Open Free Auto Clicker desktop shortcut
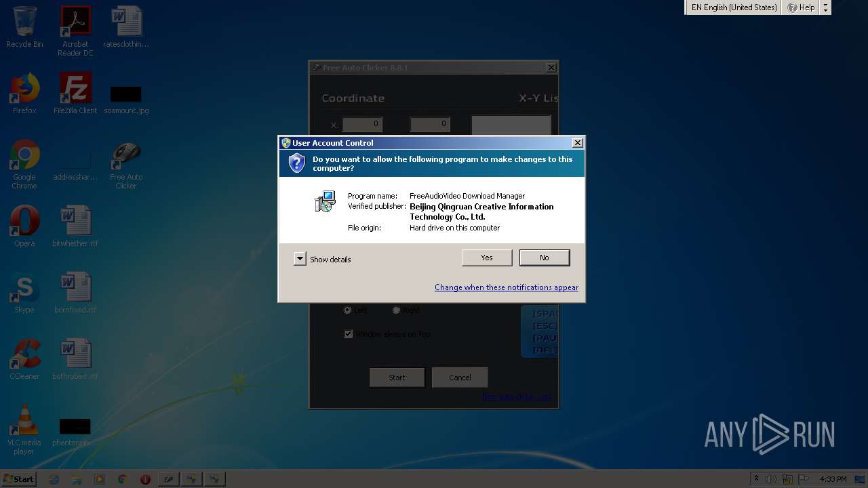 point(126,165)
